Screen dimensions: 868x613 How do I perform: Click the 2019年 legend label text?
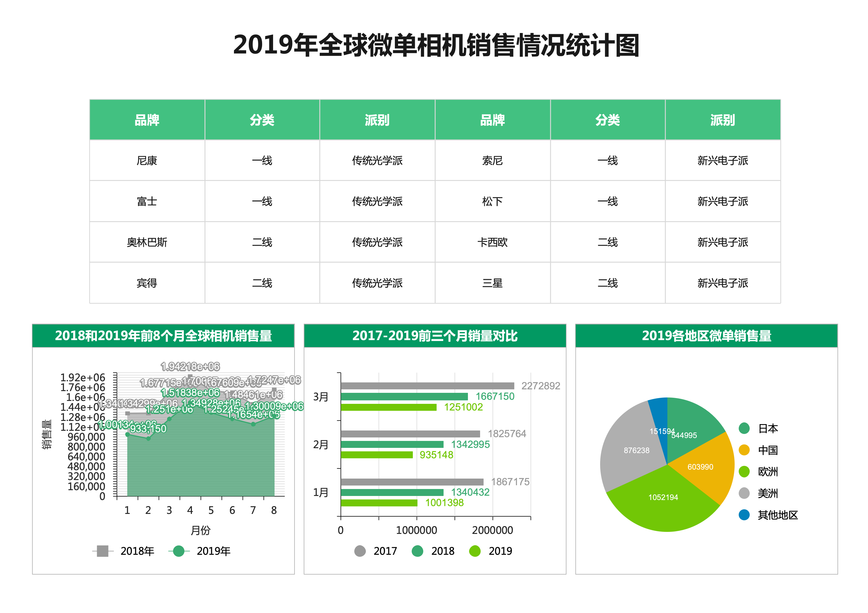click(214, 551)
